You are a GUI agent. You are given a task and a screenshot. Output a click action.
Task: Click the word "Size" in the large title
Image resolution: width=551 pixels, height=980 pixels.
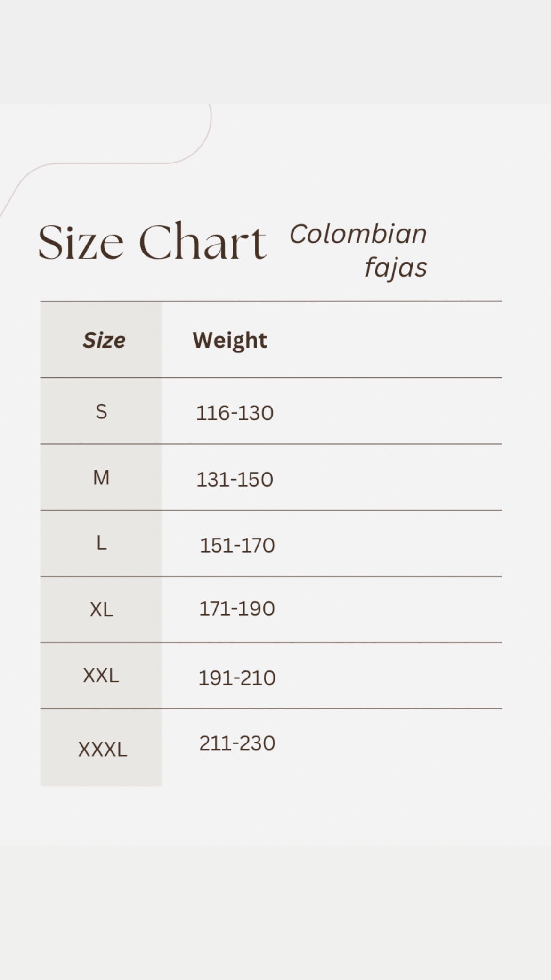click(x=81, y=242)
